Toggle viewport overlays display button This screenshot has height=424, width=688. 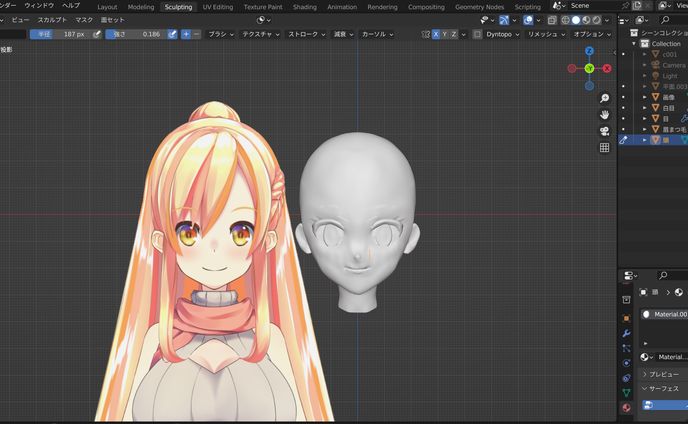[528, 20]
